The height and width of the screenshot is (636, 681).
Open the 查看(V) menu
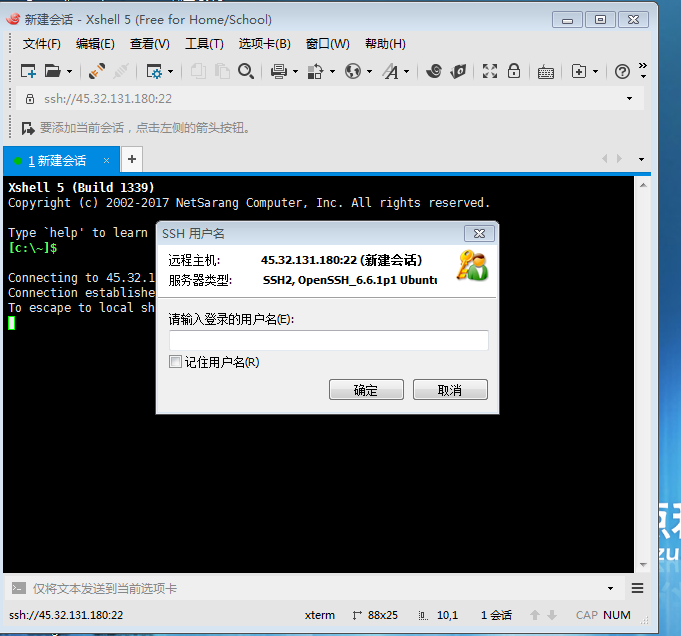click(149, 44)
